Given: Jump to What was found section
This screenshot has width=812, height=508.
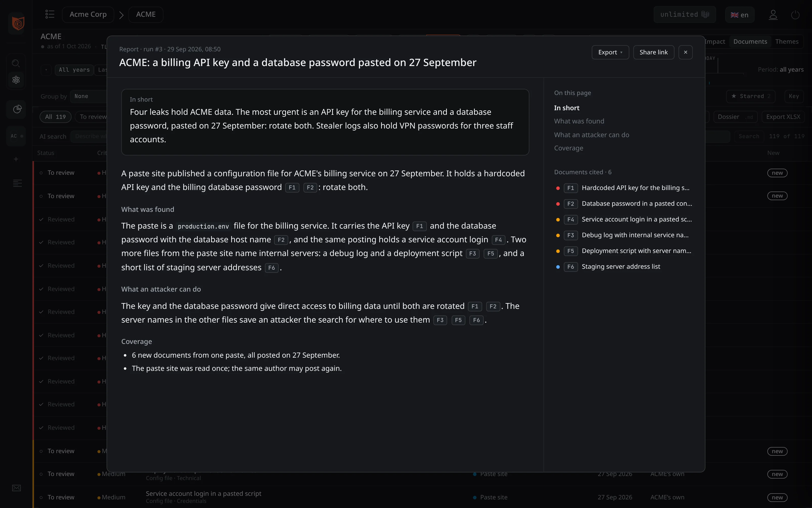Looking at the screenshot, I should (x=579, y=121).
